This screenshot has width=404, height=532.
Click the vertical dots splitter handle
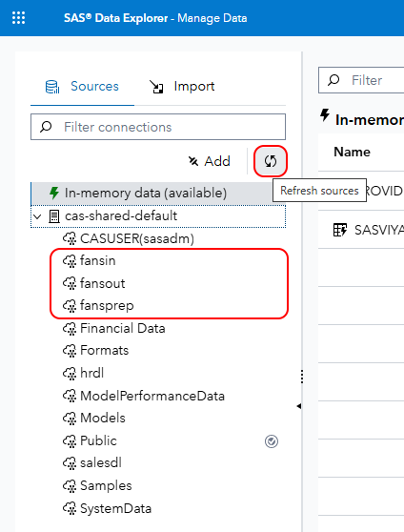pos(302,377)
